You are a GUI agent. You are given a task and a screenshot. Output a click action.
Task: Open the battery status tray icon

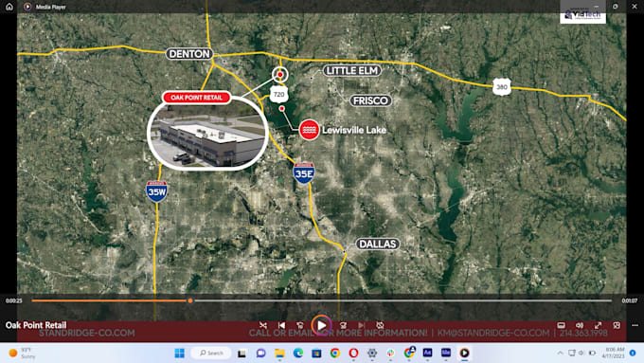pos(592,353)
